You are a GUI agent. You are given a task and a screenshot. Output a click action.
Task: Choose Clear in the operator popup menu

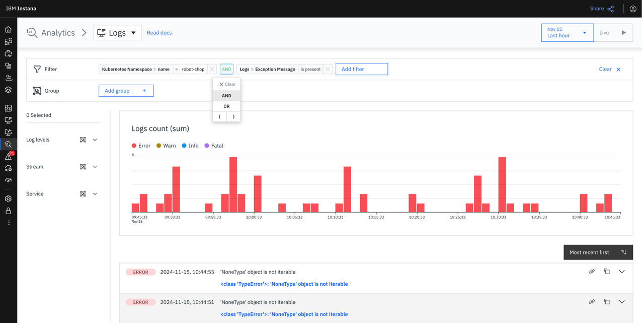(x=227, y=84)
